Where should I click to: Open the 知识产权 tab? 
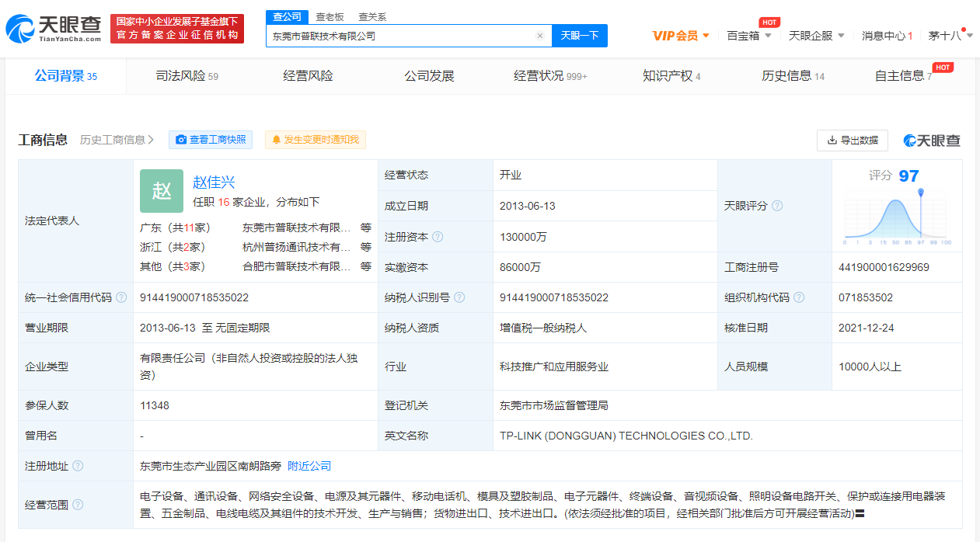click(x=671, y=76)
